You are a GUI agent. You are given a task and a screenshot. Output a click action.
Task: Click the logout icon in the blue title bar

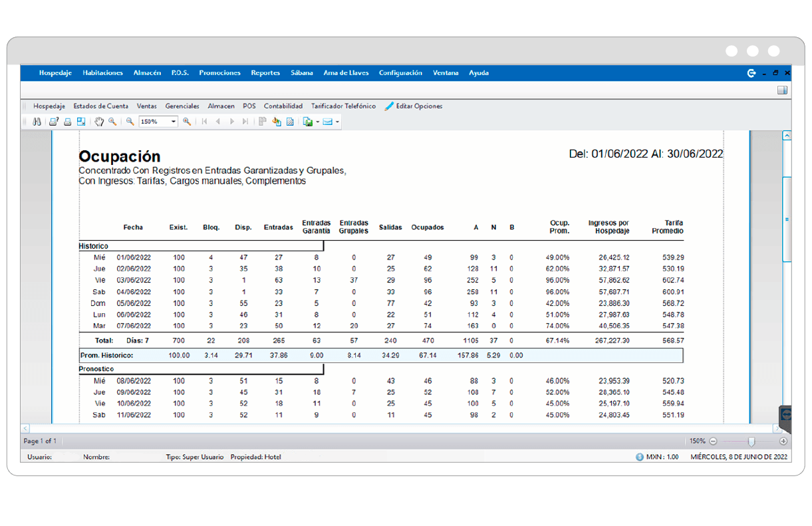click(751, 73)
